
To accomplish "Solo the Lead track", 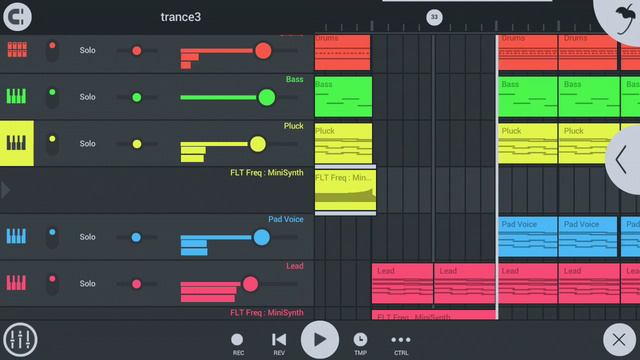I will [x=87, y=283].
